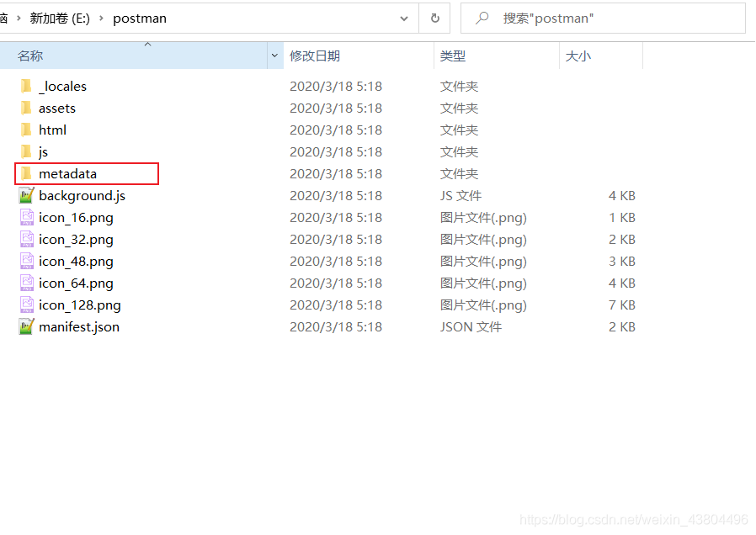Click the search magnifier icon
Screen dimensions: 756x535
pyautogui.click(x=482, y=19)
